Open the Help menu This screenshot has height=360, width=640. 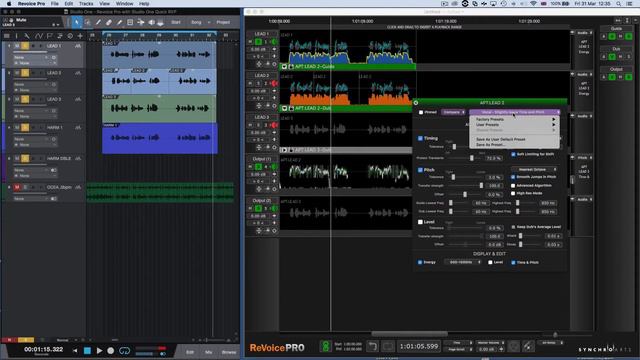144,3
